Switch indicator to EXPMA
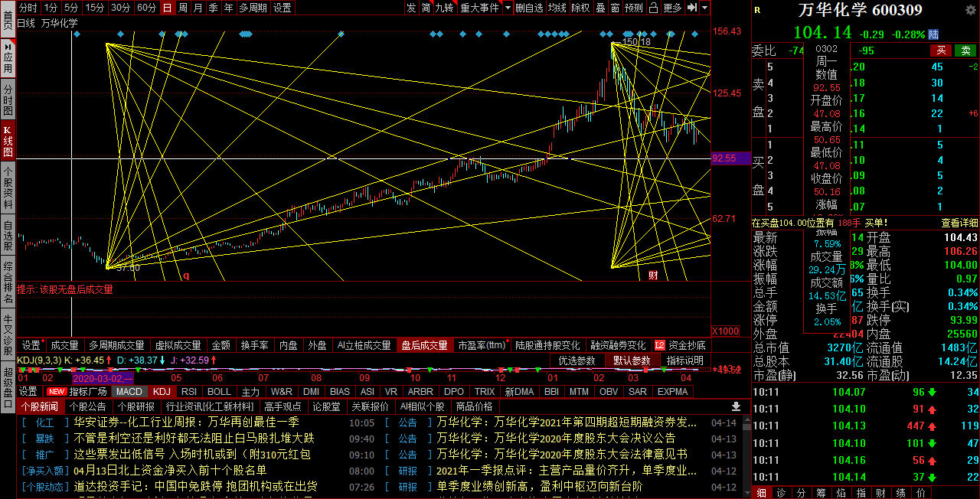The height and width of the screenshot is (499, 980). 672,391
